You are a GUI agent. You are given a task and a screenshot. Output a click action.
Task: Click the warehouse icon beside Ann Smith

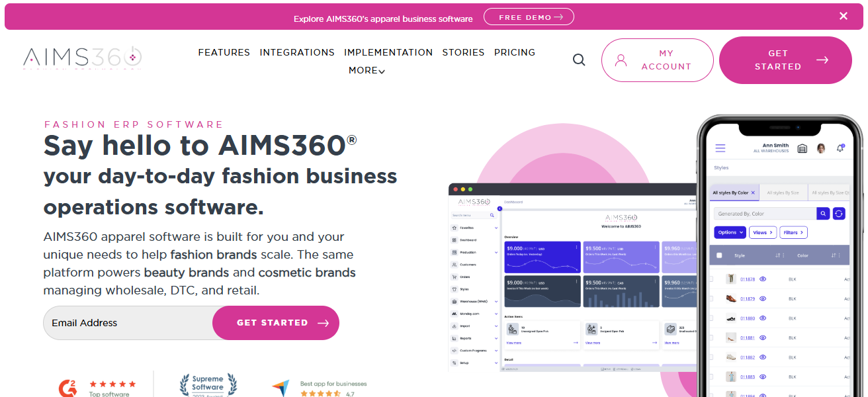(x=803, y=148)
